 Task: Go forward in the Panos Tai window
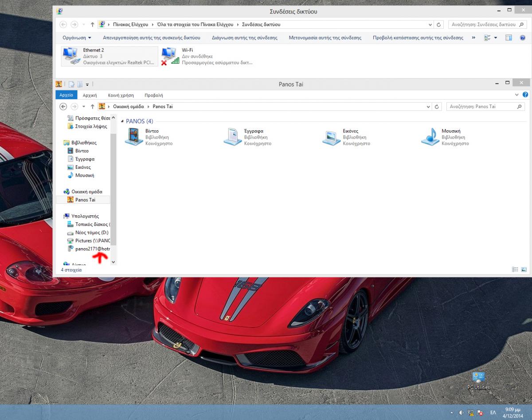click(74, 106)
